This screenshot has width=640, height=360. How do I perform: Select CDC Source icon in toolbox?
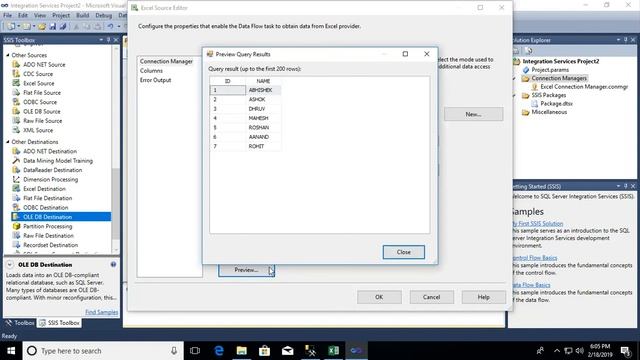coord(16,74)
